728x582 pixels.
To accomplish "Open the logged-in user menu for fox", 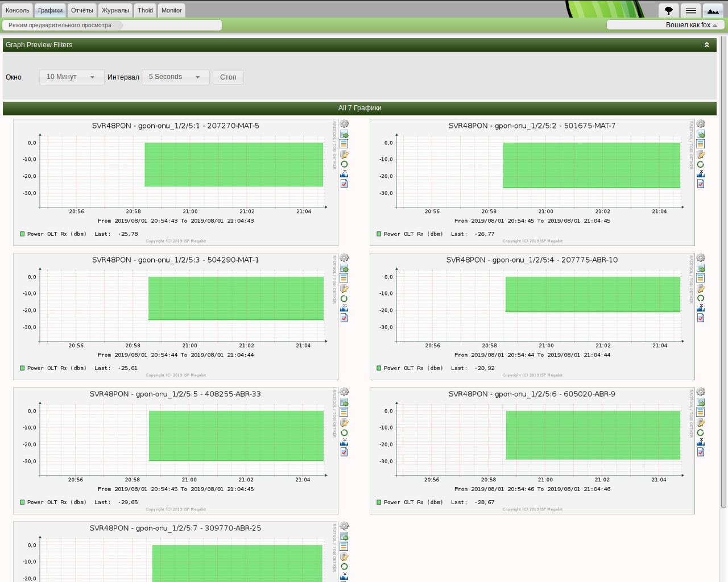I will coord(691,25).
